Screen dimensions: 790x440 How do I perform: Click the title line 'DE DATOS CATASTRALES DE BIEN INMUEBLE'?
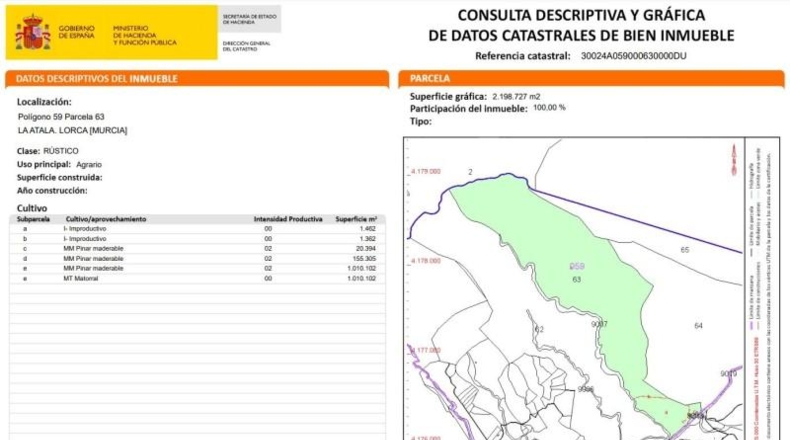[581, 36]
